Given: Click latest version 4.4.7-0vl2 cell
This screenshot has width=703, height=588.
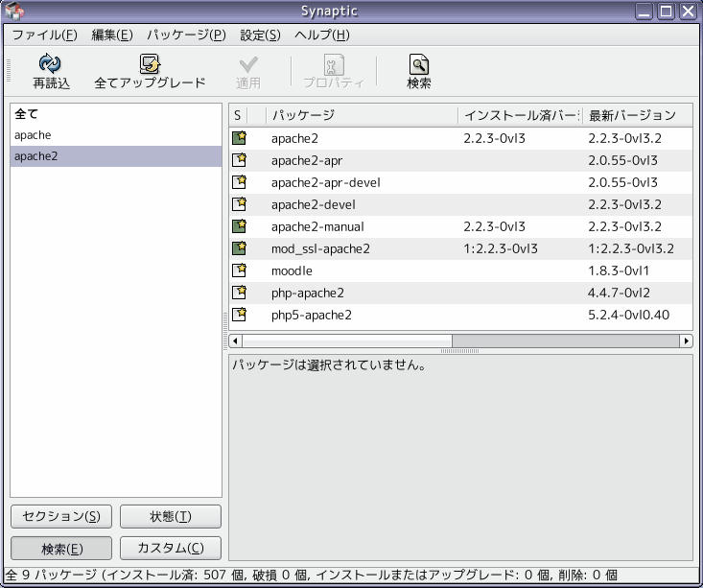Looking at the screenshot, I should pyautogui.click(x=619, y=293).
